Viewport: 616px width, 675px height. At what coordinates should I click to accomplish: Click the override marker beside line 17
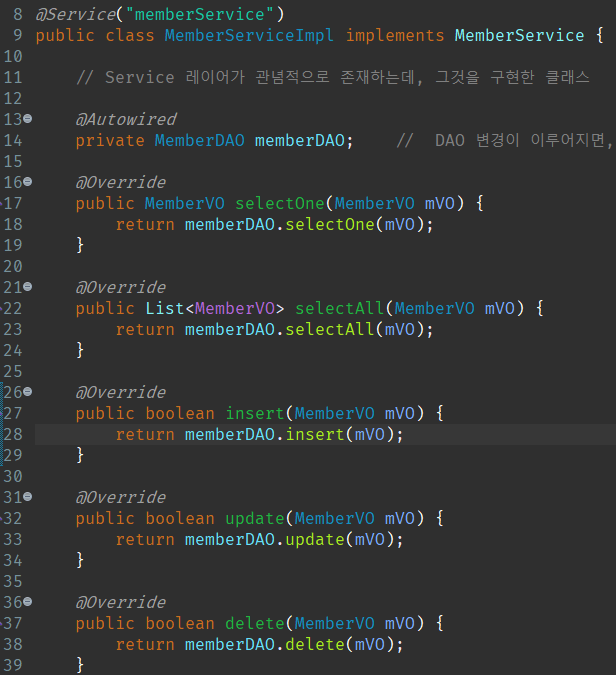point(1,202)
